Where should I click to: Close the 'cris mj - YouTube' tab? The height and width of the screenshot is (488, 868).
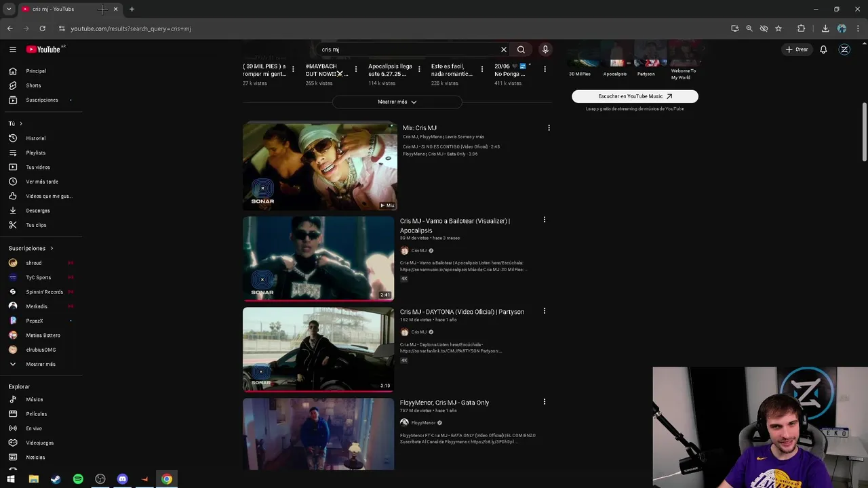(x=115, y=9)
